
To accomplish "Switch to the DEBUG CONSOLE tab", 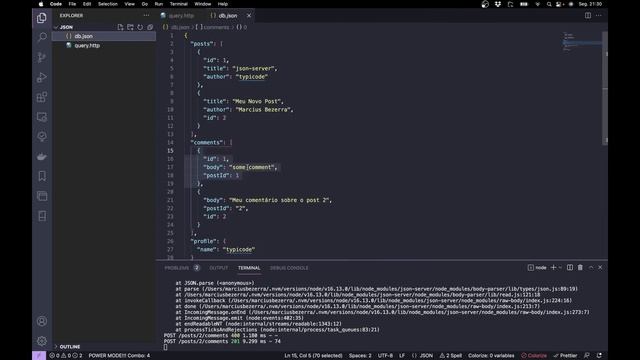I will 289,268.
